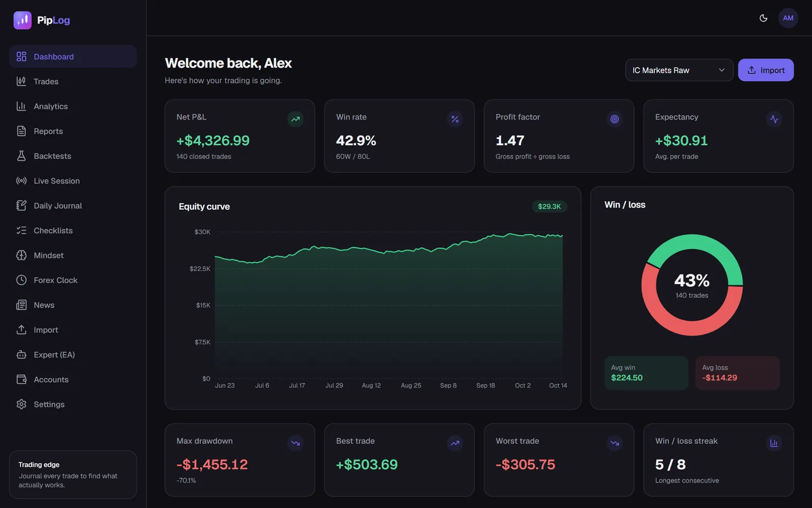812x508 pixels.
Task: Click the Mindset brain icon
Action: (x=21, y=256)
